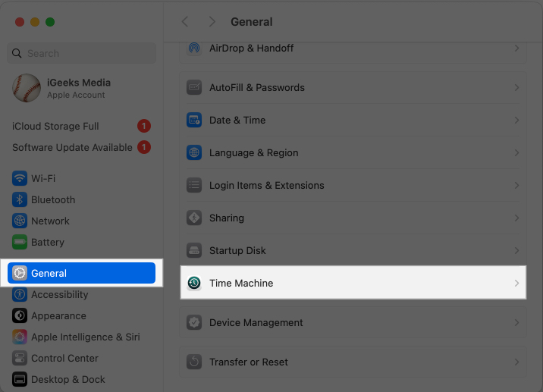Select Apple Intelligence & Siri label

click(x=86, y=337)
